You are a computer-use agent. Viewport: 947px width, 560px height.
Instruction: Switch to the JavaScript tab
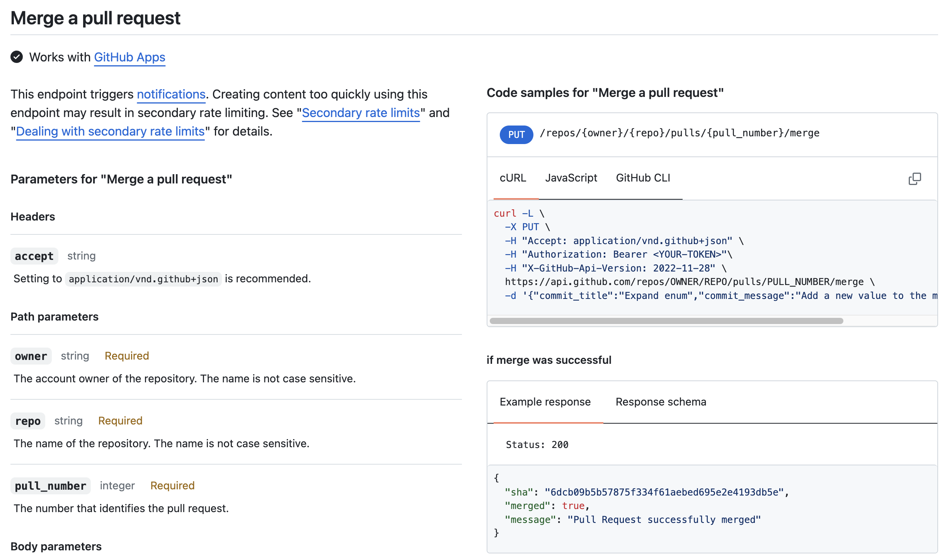point(571,178)
